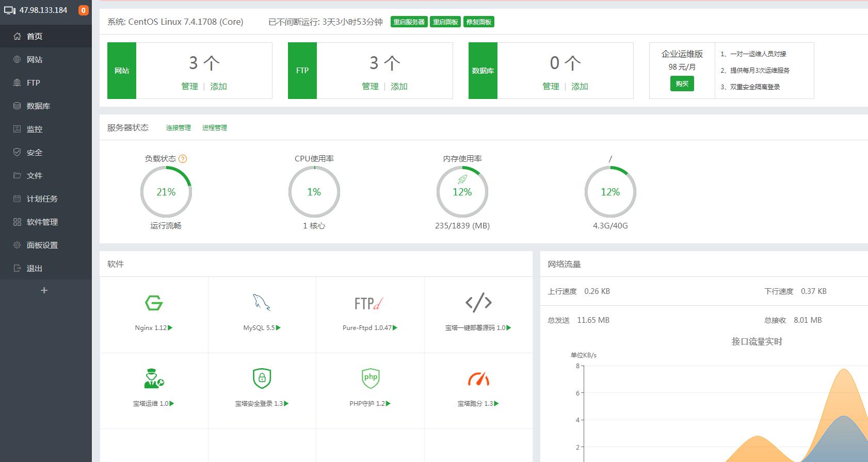Click the 上行速度 value 0.26 KB

(597, 291)
